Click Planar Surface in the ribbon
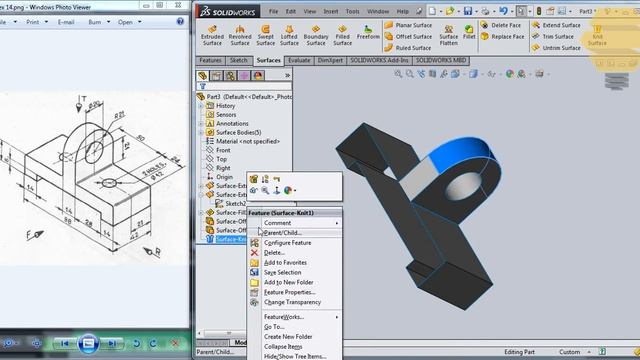640x360 pixels. pyautogui.click(x=408, y=25)
